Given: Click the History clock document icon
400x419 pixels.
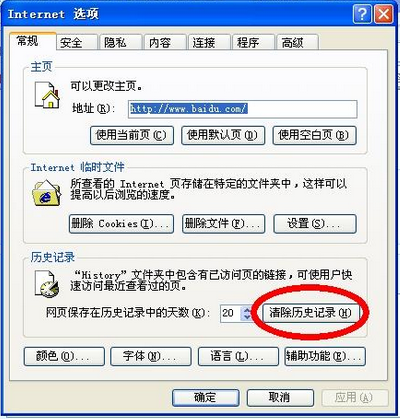Looking at the screenshot, I should [47, 284].
